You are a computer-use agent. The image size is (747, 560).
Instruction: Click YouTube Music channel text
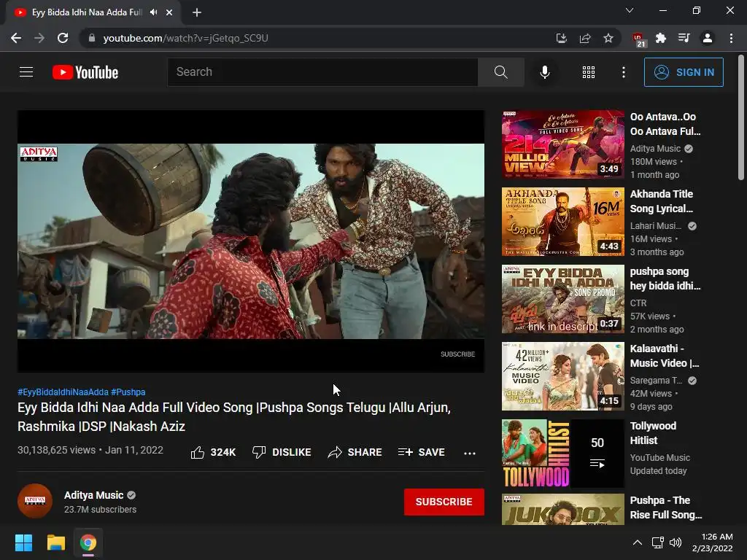[x=659, y=458]
